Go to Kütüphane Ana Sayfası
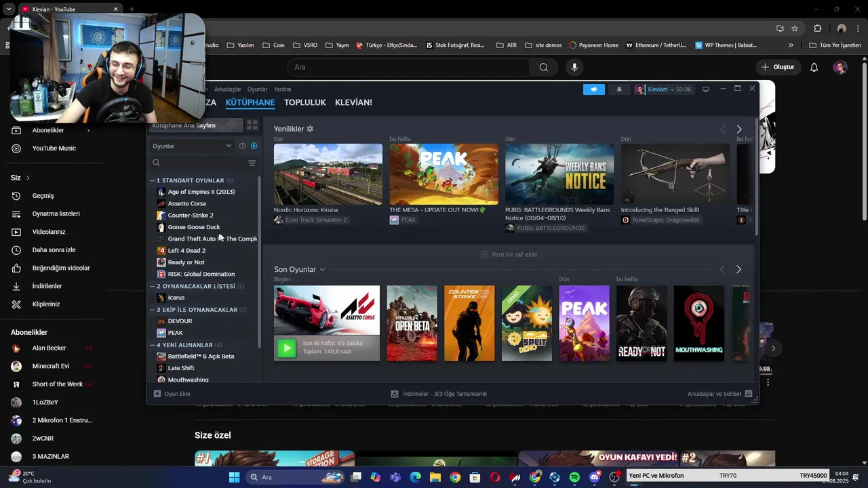Viewport: 868px width, 488px height. point(195,125)
